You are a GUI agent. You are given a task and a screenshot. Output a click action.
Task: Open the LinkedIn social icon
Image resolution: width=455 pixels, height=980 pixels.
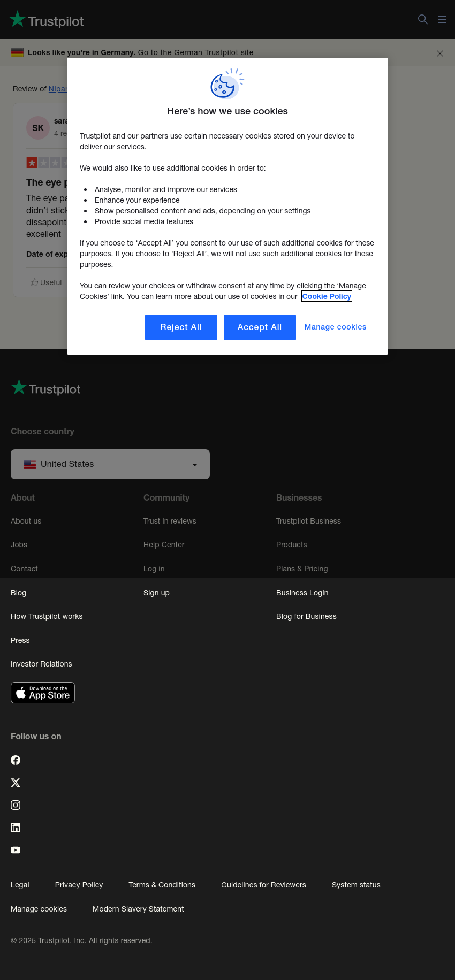[16, 828]
